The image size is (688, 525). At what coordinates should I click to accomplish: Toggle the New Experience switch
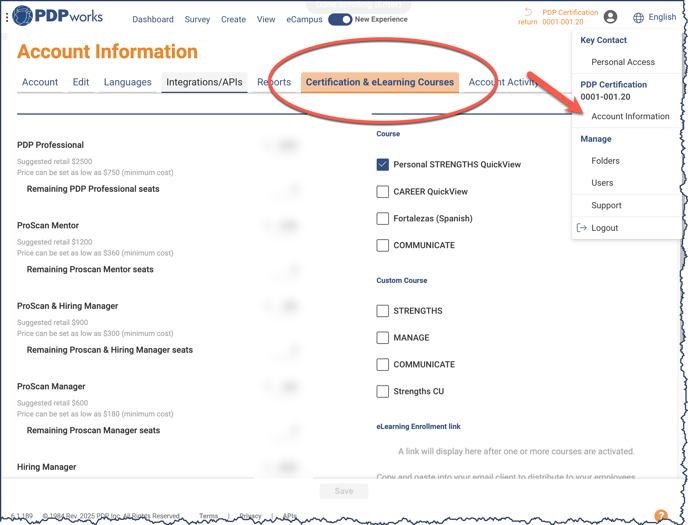340,19
